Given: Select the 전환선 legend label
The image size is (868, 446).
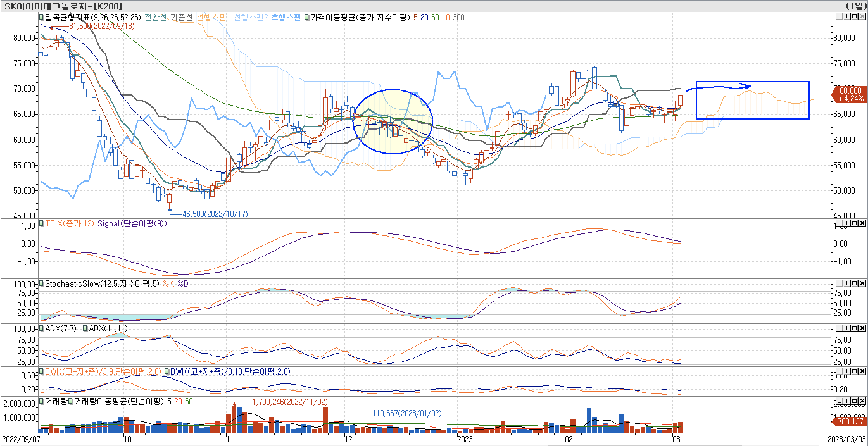Looking at the screenshot, I should tap(155, 17).
